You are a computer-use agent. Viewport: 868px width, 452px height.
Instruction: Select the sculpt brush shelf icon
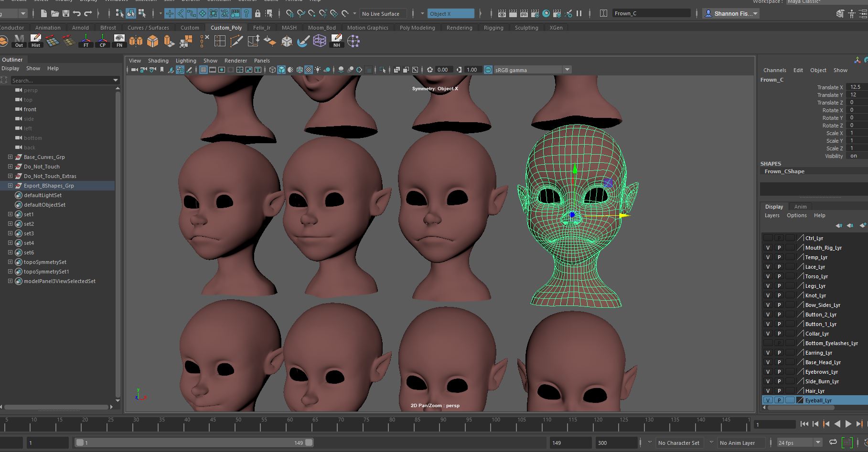pos(303,41)
